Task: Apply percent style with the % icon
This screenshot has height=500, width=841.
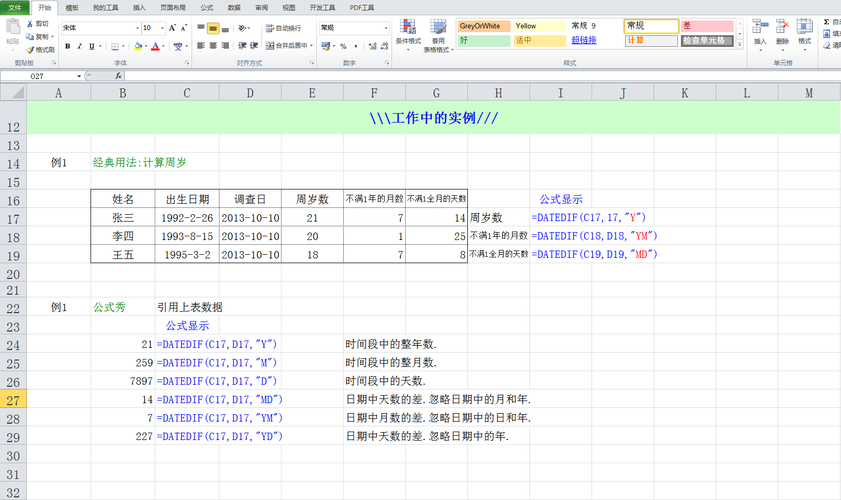Action: 343,46
